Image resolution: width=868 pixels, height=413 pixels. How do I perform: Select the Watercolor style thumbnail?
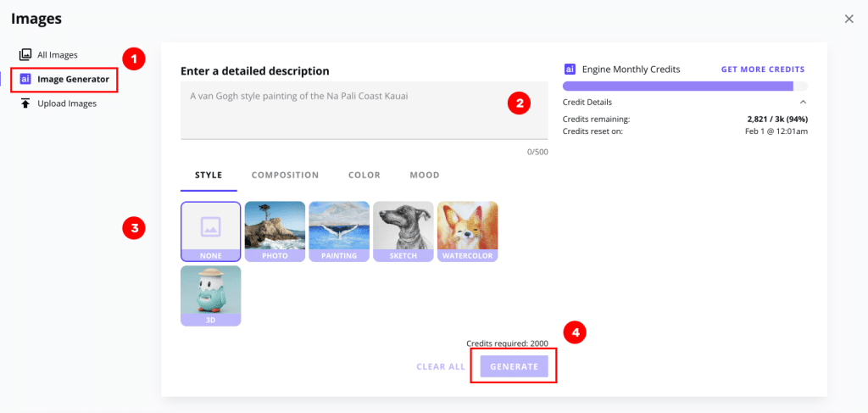click(467, 232)
